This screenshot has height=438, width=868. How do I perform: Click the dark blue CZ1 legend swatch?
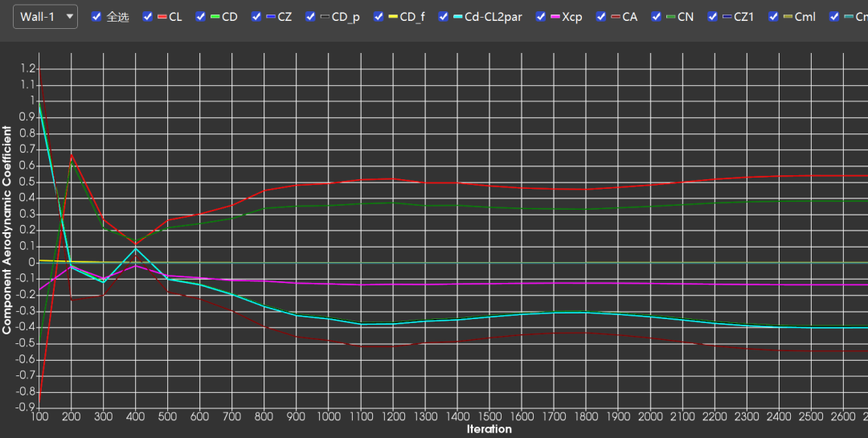pos(727,17)
